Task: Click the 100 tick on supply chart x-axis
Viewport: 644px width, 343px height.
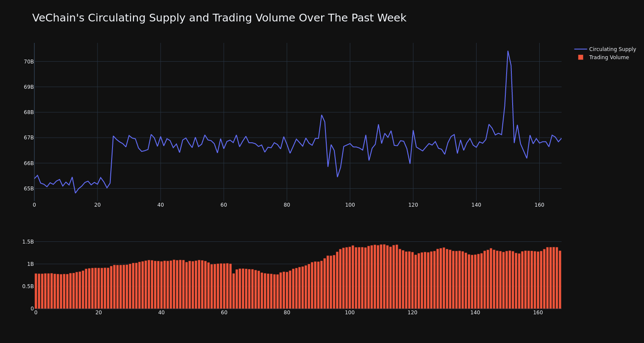Action: [x=350, y=205]
